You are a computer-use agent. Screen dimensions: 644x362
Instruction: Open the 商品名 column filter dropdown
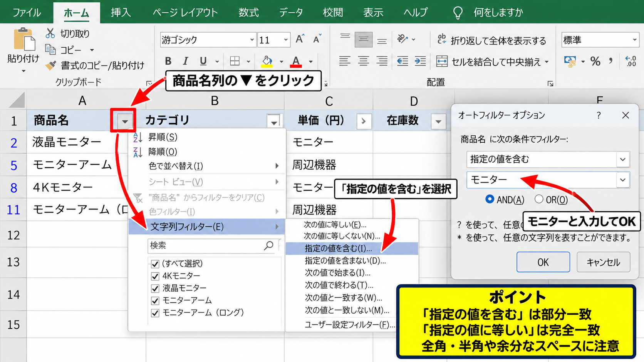(x=124, y=121)
